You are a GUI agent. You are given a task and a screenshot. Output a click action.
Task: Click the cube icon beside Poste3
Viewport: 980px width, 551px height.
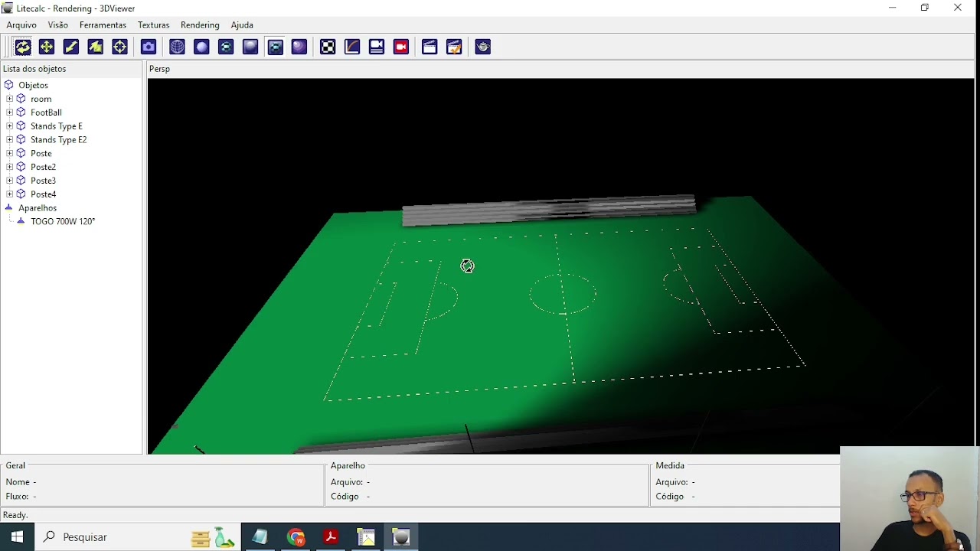[x=21, y=181]
